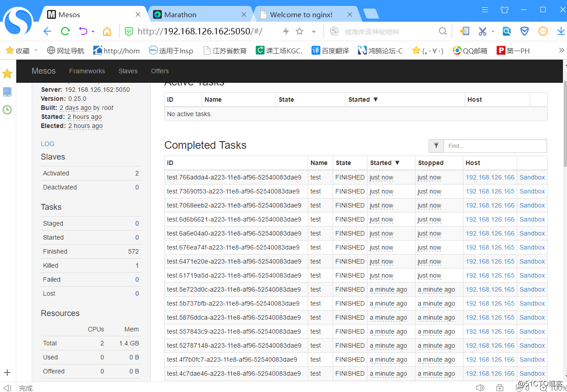This screenshot has height=392, width=567.
Task: Open the QQ邮箱 bookmark
Action: pyautogui.click(x=470, y=51)
